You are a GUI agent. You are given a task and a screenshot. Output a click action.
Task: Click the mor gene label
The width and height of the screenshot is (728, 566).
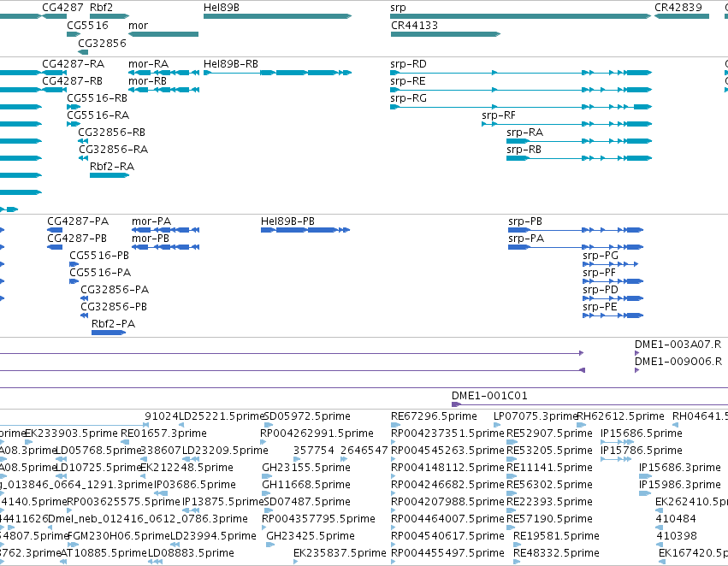point(138,25)
